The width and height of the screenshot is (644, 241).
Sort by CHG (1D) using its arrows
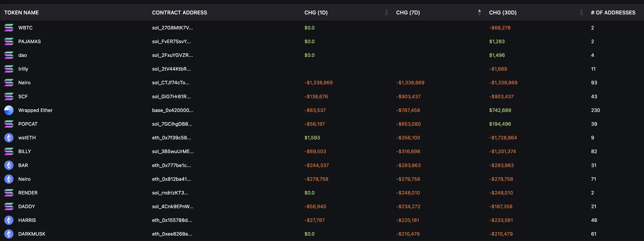tap(386, 13)
